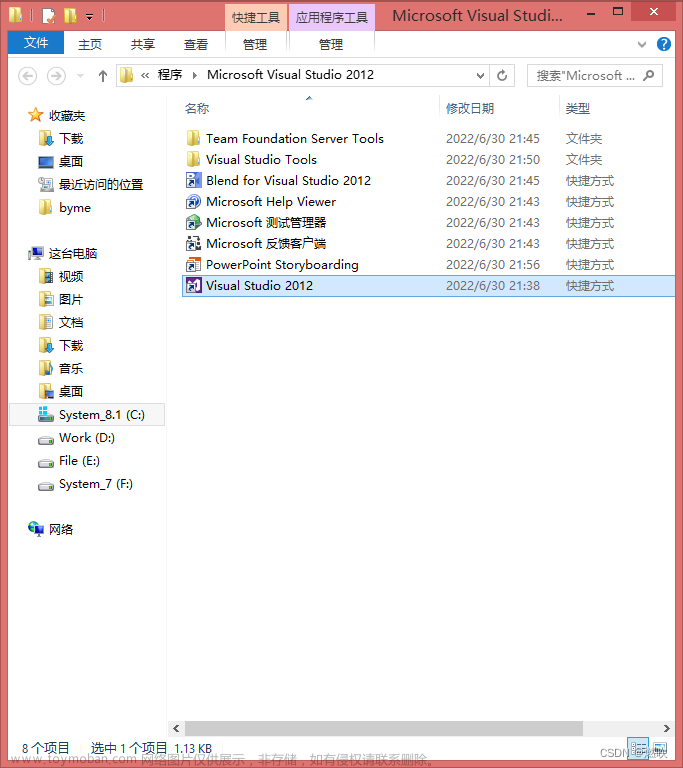
Task: Open the 程序 breadcrumb arrow dropdown
Action: pos(195,75)
